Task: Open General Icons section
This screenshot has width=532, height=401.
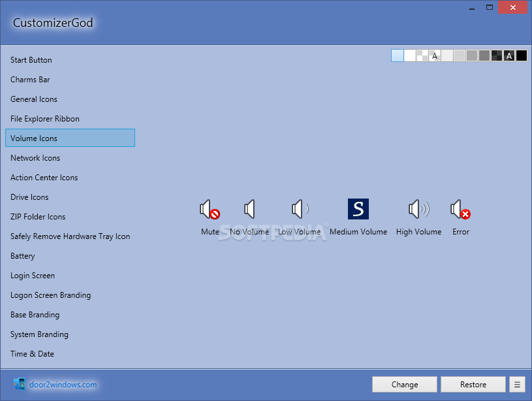Action: pyautogui.click(x=70, y=99)
